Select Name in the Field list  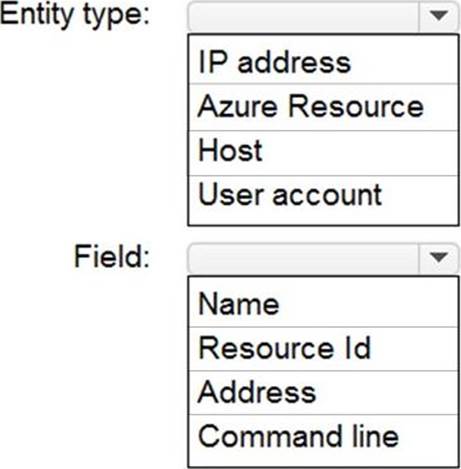pos(323,303)
